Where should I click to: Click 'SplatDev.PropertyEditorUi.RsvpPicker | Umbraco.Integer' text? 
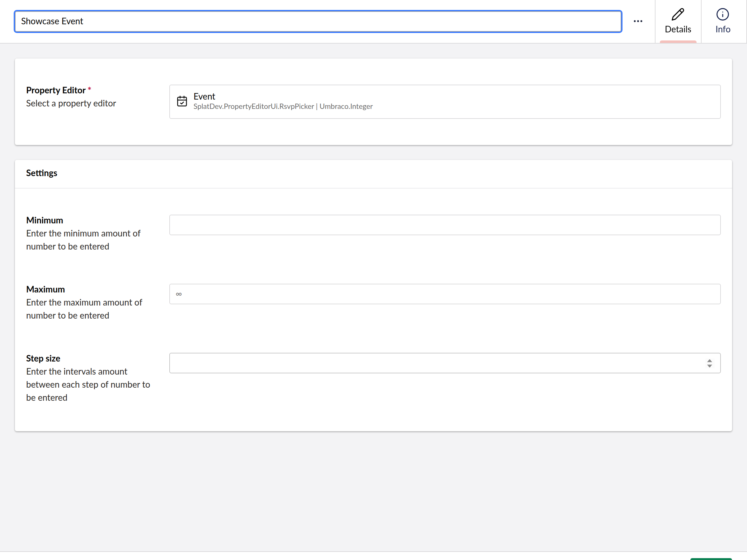coord(283,106)
